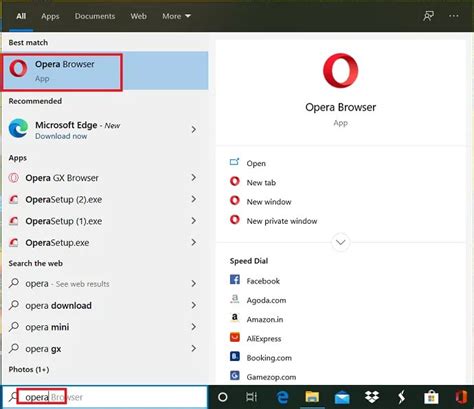Choose New window action
Viewport: 474px width, 409px height.
pyautogui.click(x=269, y=202)
